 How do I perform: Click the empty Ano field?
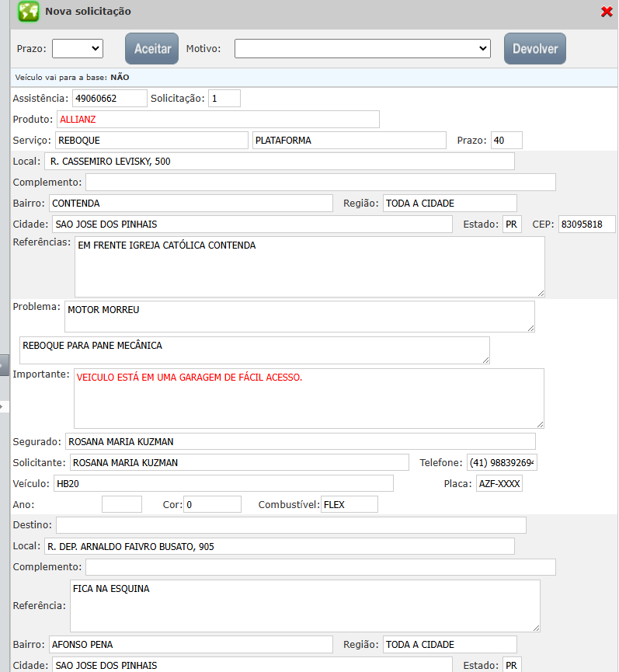click(121, 504)
